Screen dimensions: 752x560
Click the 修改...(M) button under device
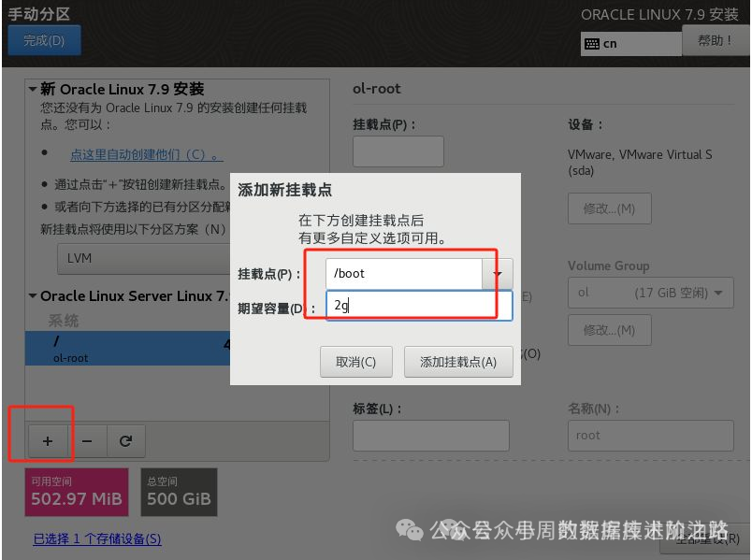click(x=610, y=208)
